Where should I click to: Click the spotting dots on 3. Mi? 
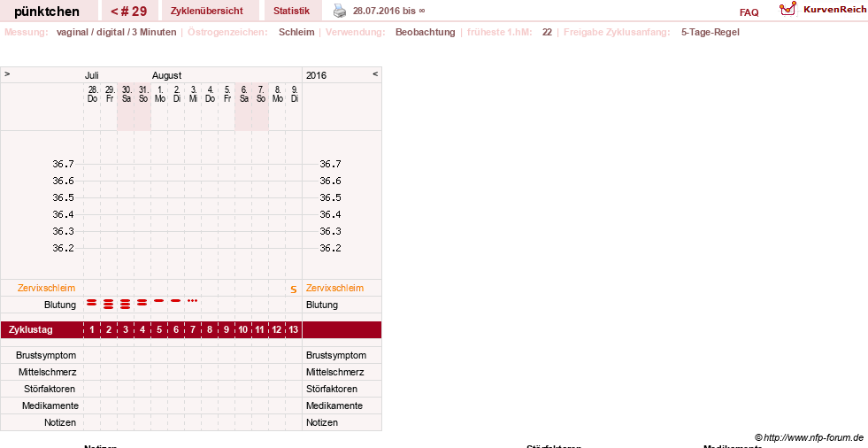(x=193, y=301)
